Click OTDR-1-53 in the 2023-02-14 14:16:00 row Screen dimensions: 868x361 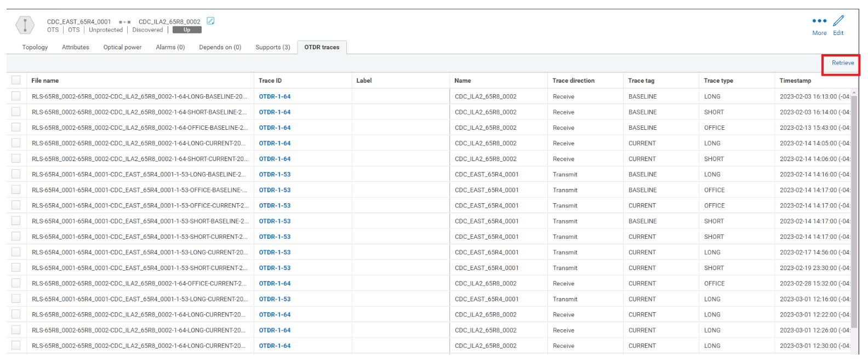(x=275, y=174)
